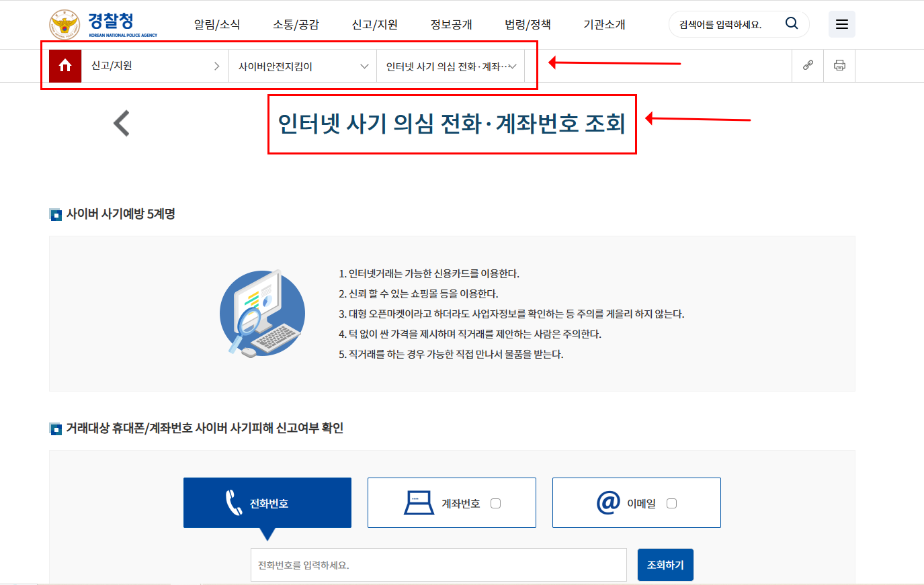Viewport: 924px width, 585px height.
Task: Click the print page icon
Action: tap(839, 65)
